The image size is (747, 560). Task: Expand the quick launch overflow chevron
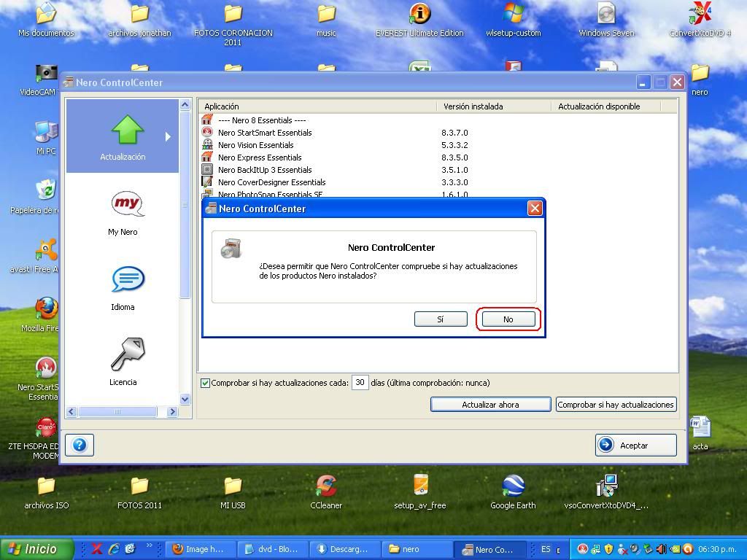pyautogui.click(x=149, y=545)
